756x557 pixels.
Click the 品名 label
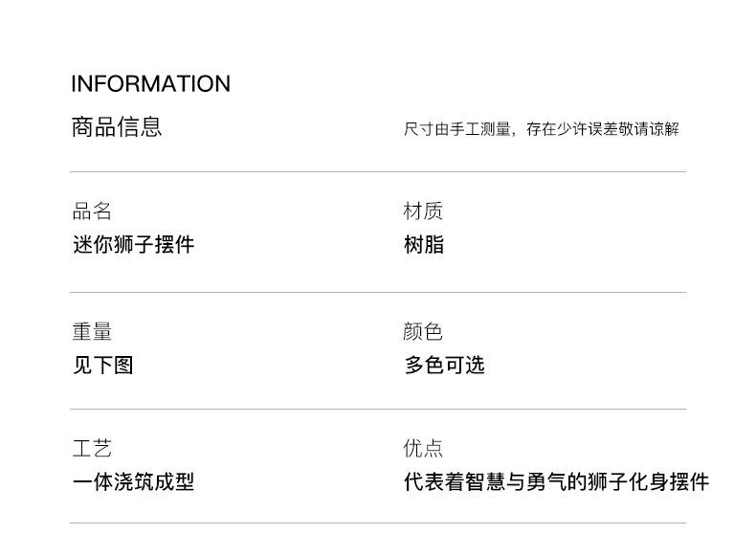[92, 212]
